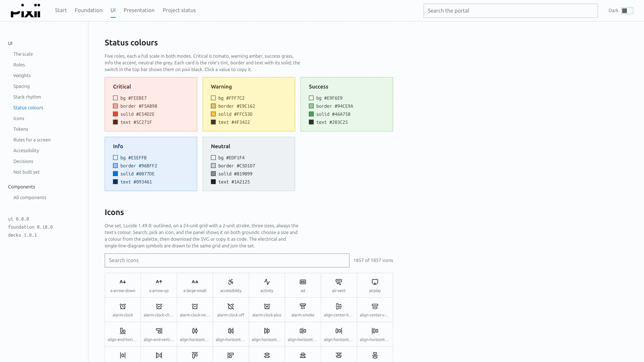Viewport: 644px width, 362px height.
Task: Open the Tokens sidebar link
Action: (x=21, y=129)
